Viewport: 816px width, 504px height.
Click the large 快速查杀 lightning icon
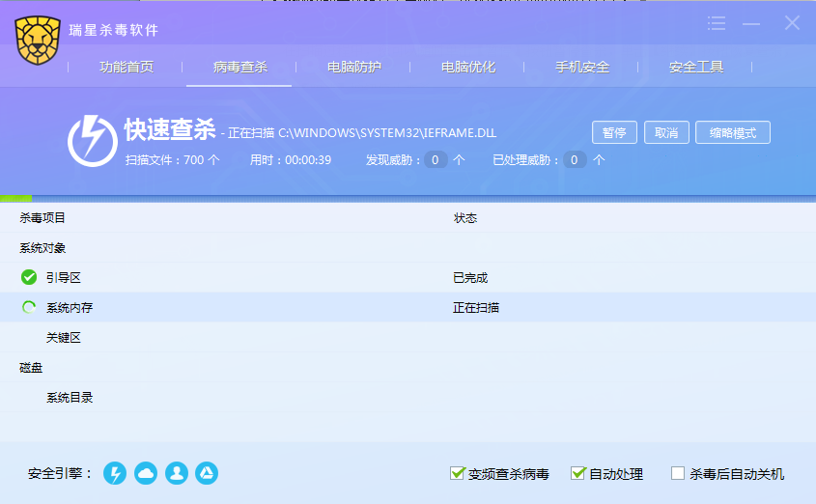93,141
